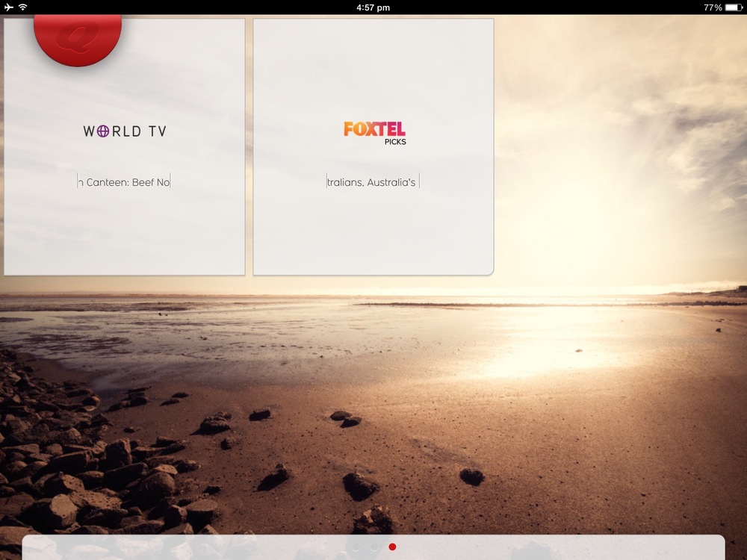Open the World TV logo
The height and width of the screenshot is (560, 747).
pos(125,131)
